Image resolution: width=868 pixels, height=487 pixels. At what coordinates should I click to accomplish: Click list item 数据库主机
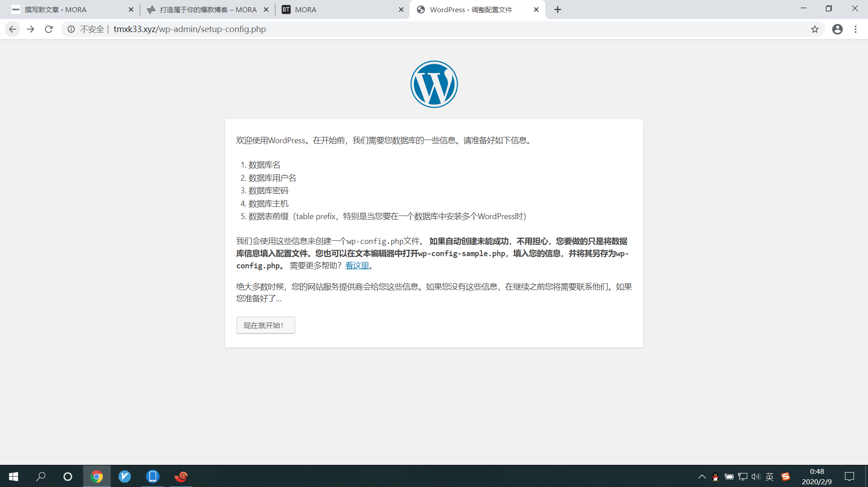pos(268,204)
